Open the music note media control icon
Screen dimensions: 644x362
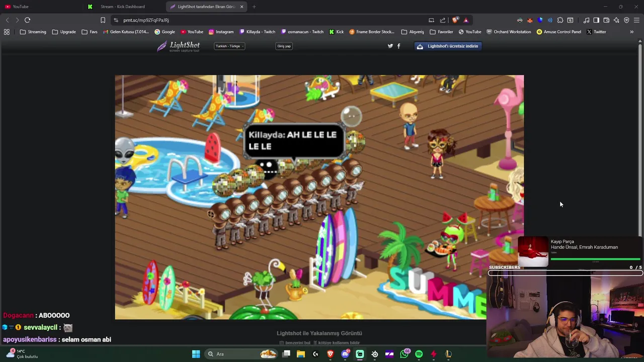tap(586, 20)
